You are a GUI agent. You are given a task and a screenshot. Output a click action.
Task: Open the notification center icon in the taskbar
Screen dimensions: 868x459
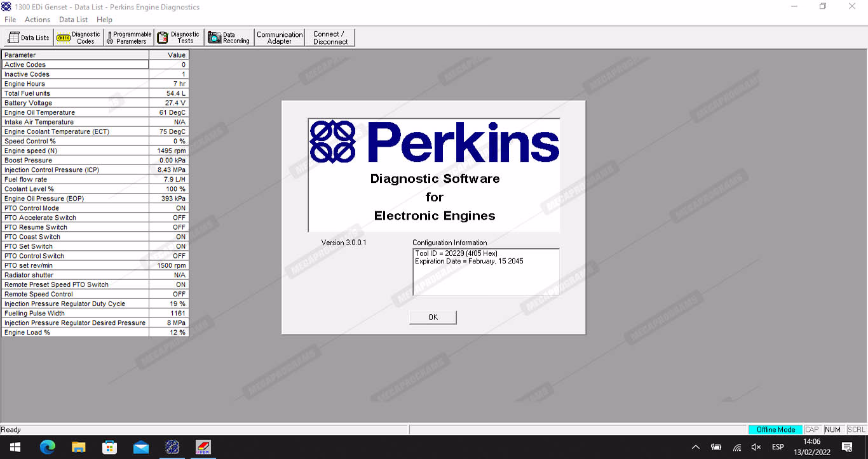pyautogui.click(x=846, y=448)
